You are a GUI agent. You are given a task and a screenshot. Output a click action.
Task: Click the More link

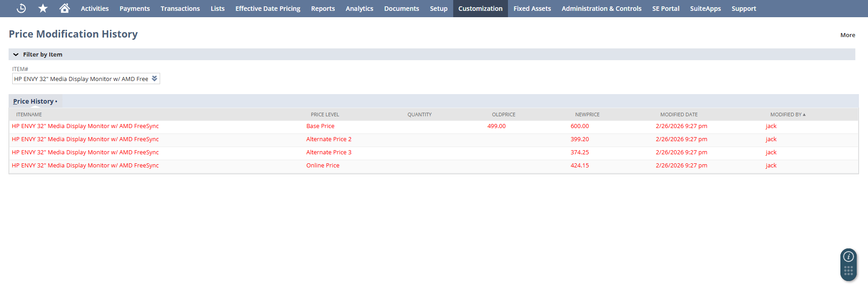pos(847,35)
